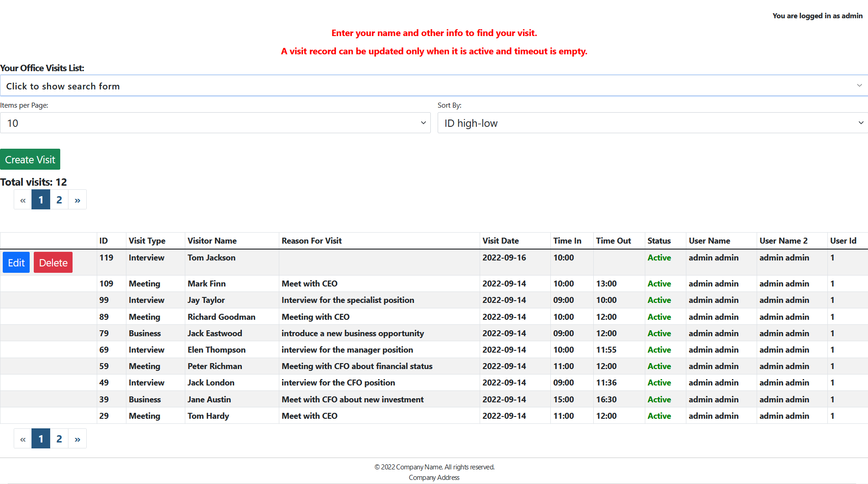Go to next page in bottom pagination
Image resolution: width=868 pixels, height=484 pixels.
[78, 439]
